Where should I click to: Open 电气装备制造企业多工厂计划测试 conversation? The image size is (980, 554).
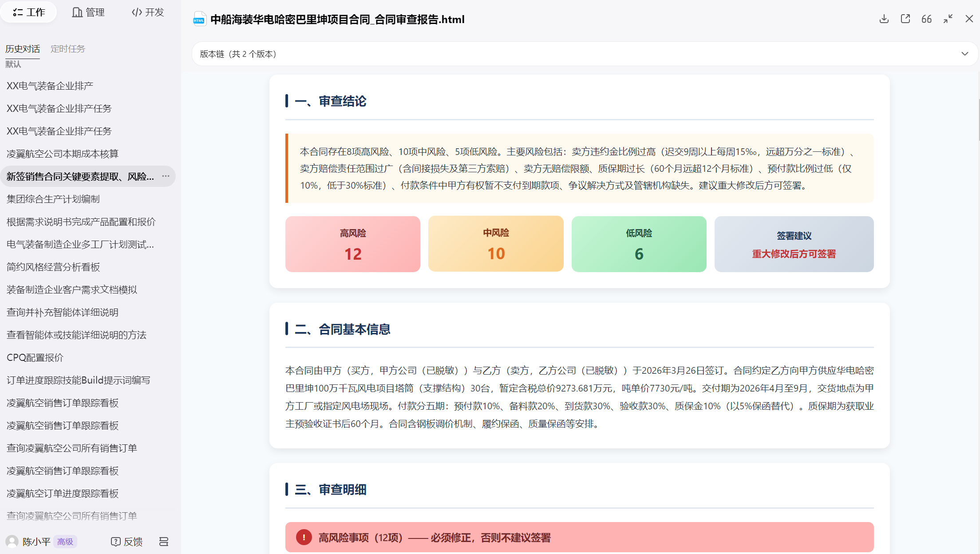point(80,244)
